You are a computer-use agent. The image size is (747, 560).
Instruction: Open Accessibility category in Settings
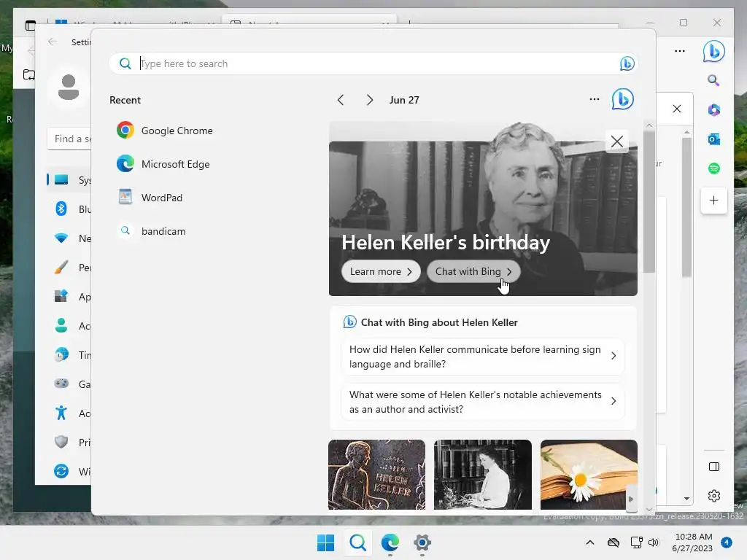(71, 413)
